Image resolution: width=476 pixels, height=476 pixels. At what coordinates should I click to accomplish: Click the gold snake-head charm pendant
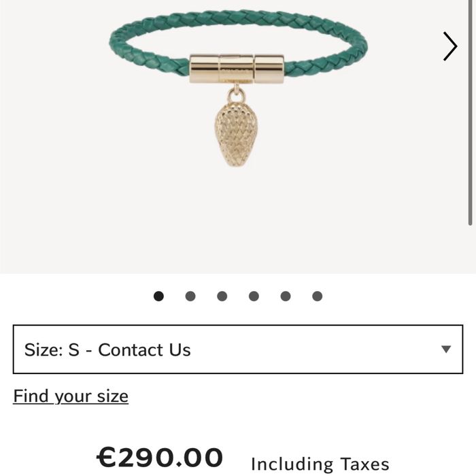(x=236, y=134)
